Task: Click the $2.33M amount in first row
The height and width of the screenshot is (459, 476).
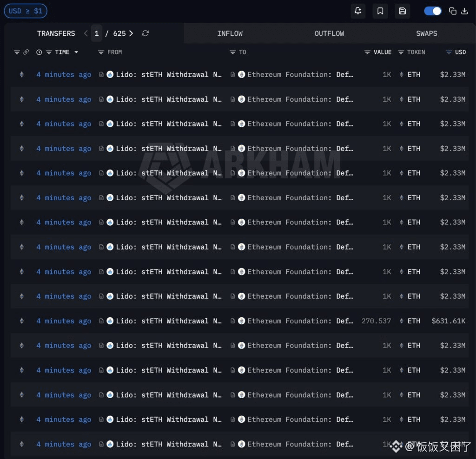Action: coord(453,75)
